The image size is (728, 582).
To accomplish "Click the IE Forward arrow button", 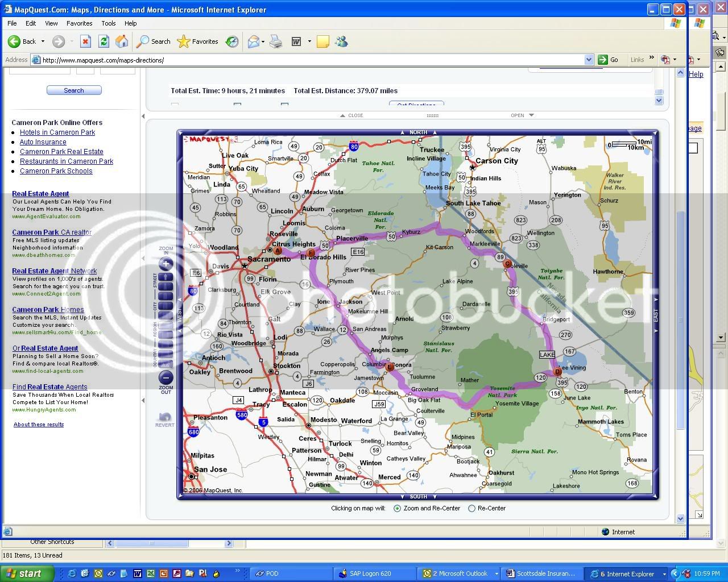I will tap(58, 41).
